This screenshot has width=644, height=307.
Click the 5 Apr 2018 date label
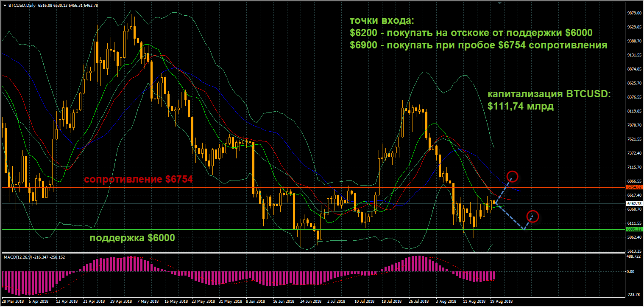coord(39,301)
